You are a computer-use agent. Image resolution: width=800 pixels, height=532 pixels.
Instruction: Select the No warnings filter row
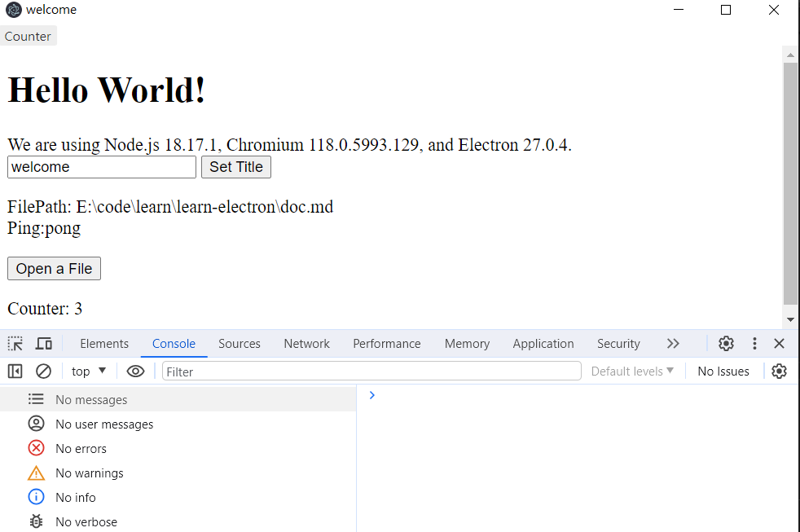click(178, 473)
